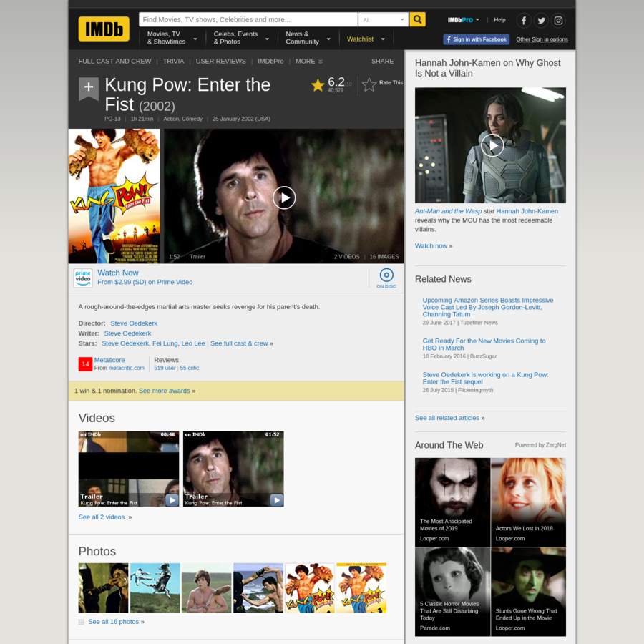Click Watch now link in sidebar

click(x=431, y=245)
